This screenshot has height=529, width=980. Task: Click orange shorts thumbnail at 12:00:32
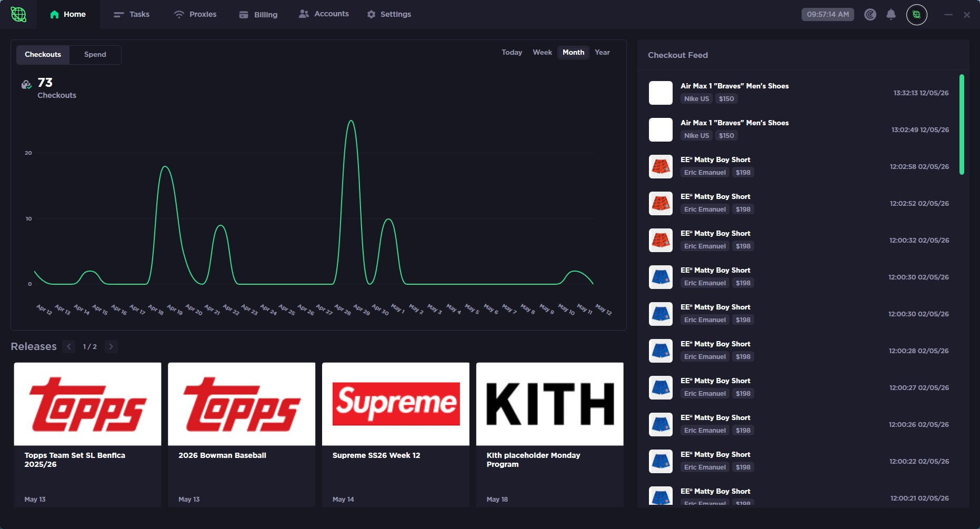click(x=661, y=241)
